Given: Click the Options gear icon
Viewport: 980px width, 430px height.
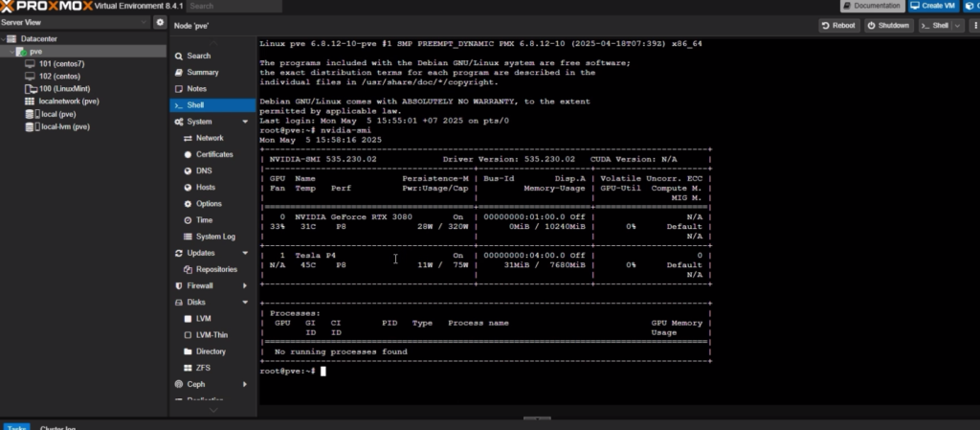Looking at the screenshot, I should [189, 204].
